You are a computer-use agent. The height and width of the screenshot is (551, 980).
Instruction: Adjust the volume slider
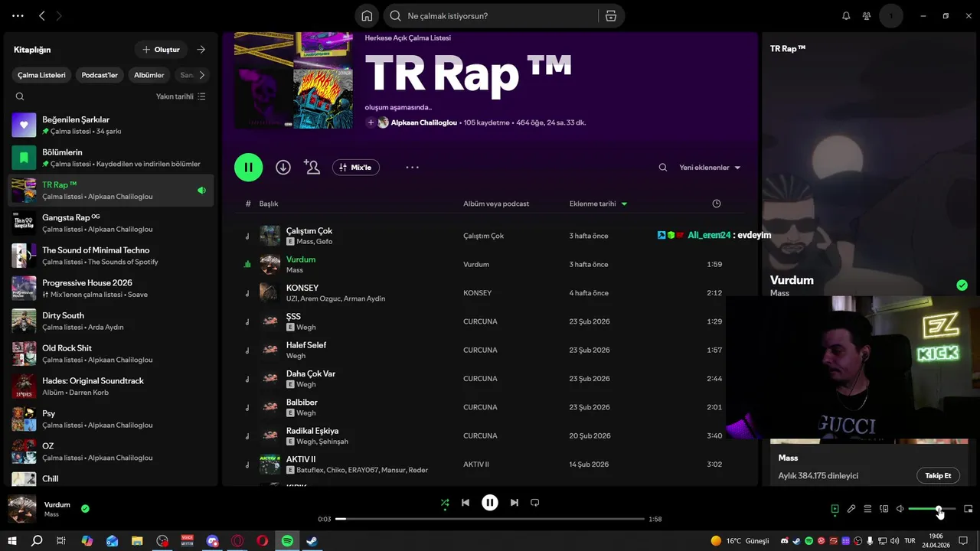point(932,509)
